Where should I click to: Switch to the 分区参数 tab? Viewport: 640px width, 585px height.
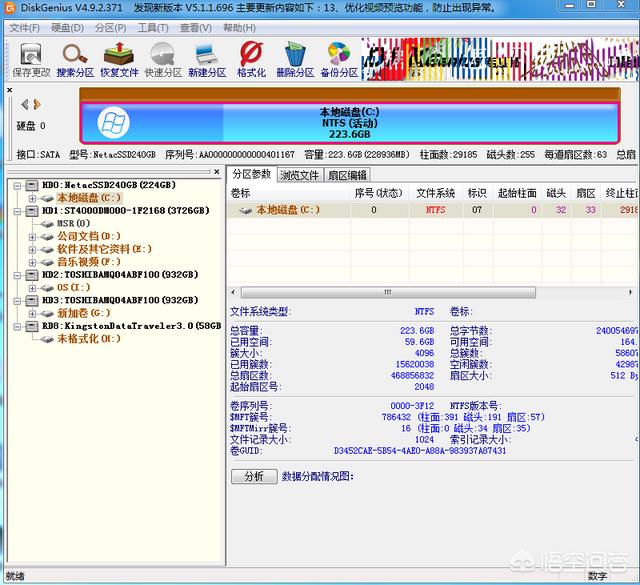pos(251,174)
